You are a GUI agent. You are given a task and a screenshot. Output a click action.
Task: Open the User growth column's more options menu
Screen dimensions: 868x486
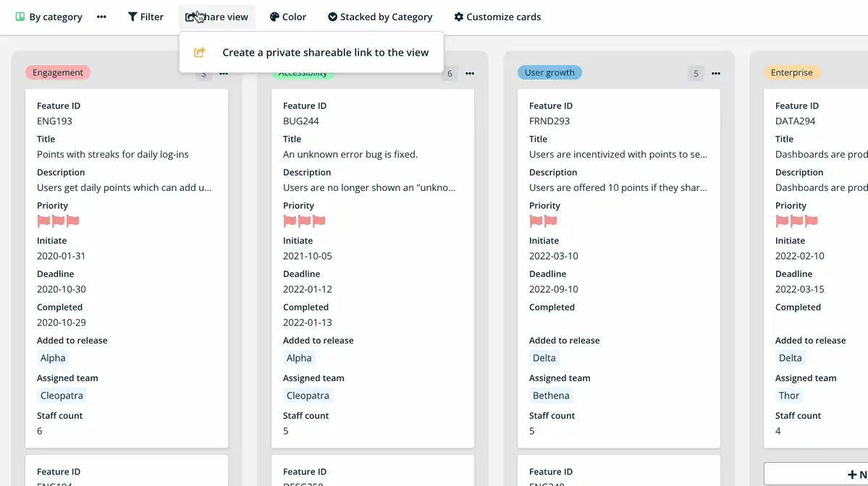[715, 73]
